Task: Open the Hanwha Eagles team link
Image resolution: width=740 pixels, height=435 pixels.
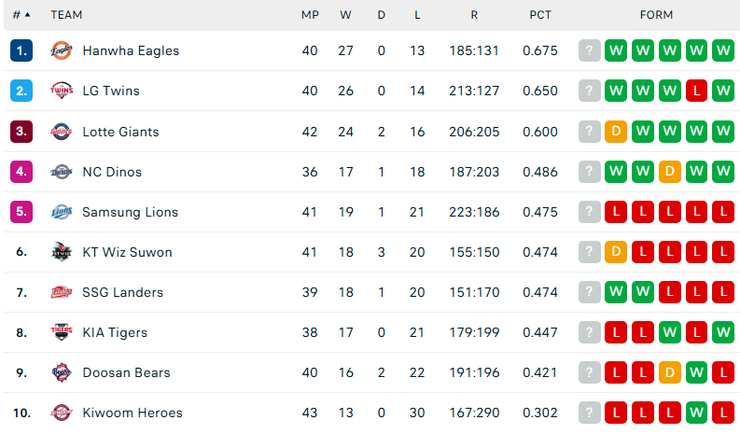Action: pyautogui.click(x=131, y=51)
